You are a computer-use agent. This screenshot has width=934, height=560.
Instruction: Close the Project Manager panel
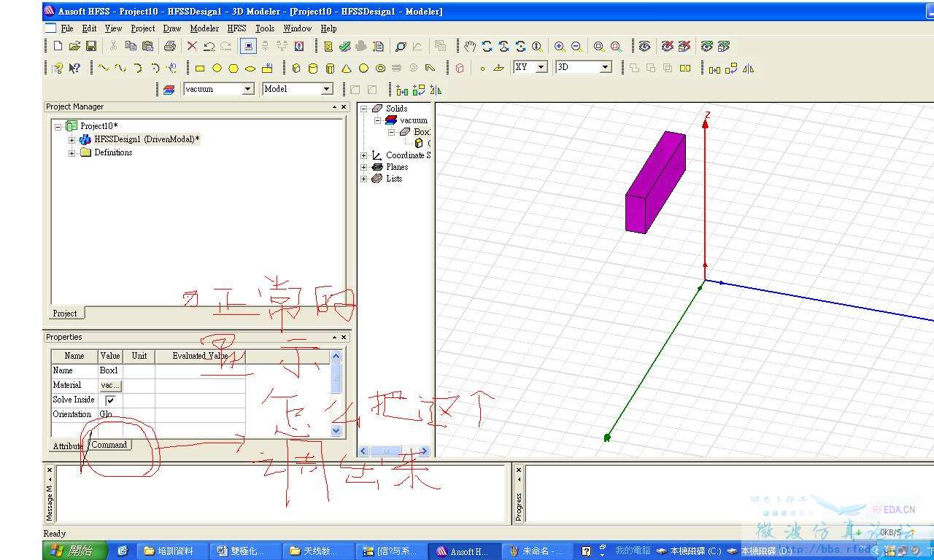click(x=344, y=106)
